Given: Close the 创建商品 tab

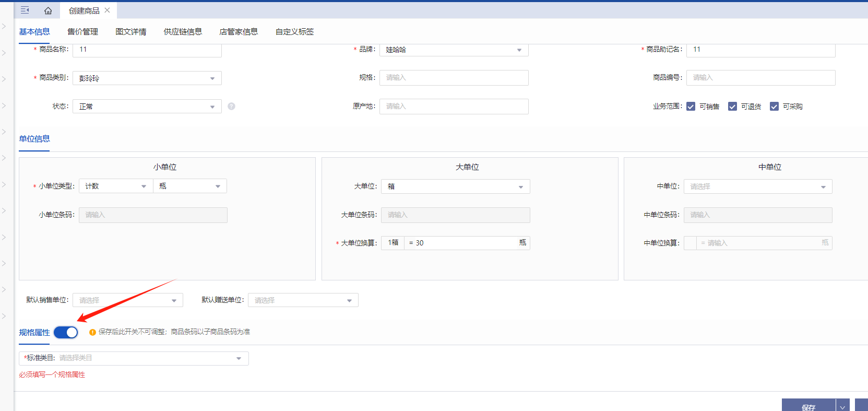Looking at the screenshot, I should click(x=107, y=10).
